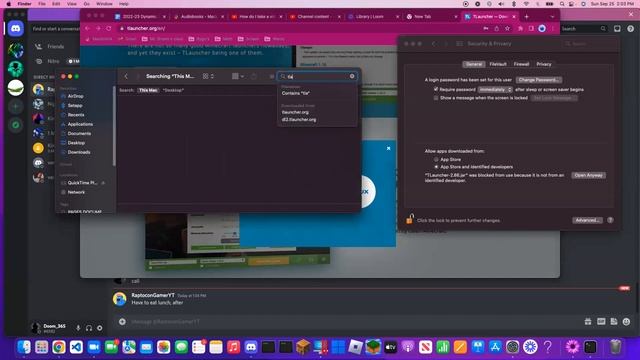Clear the Finder search field text
This screenshot has height=360, width=640.
tap(352, 76)
